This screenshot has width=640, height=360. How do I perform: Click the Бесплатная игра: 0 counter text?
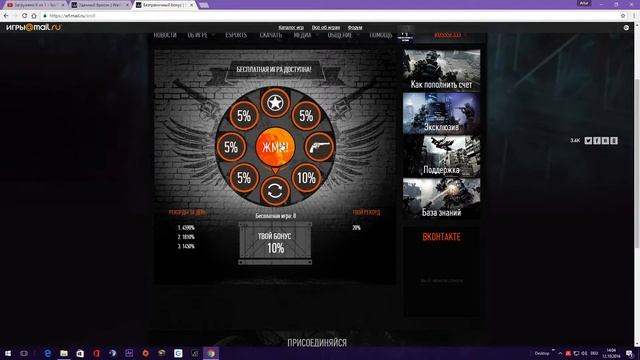[x=276, y=216]
